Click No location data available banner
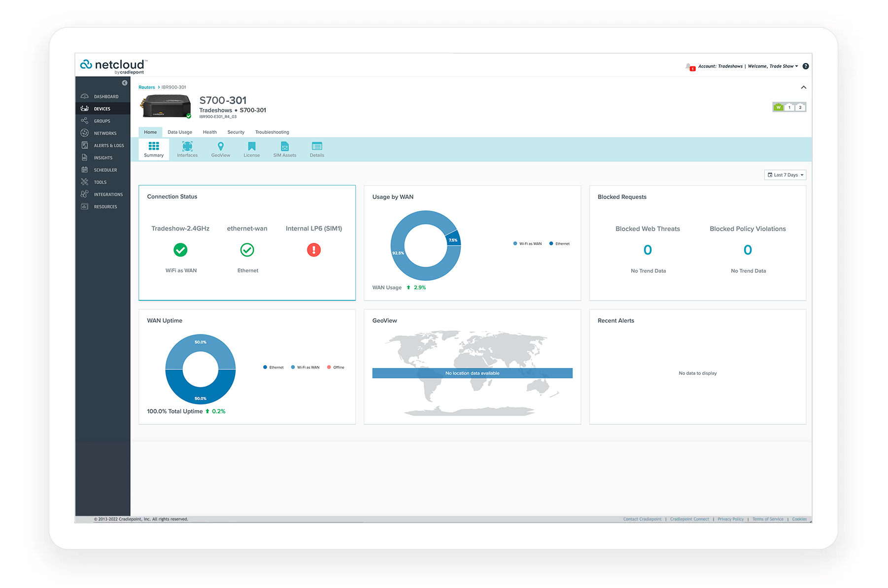 point(473,373)
